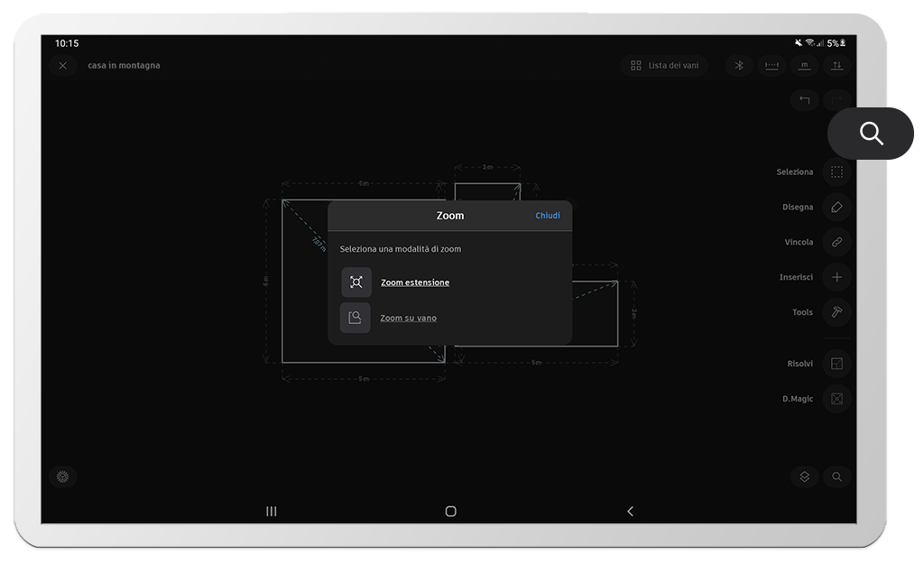This screenshot has height=564, width=924.
Task: Activate the Disegna pencil tool
Action: (x=836, y=207)
